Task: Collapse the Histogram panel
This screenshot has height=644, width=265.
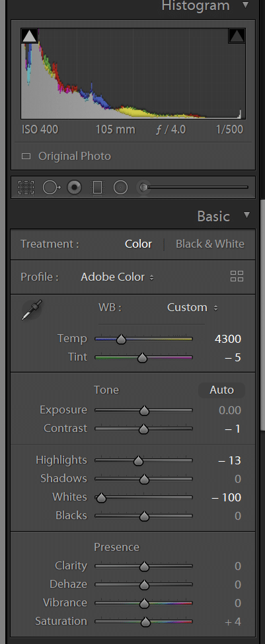Action: tap(246, 5)
